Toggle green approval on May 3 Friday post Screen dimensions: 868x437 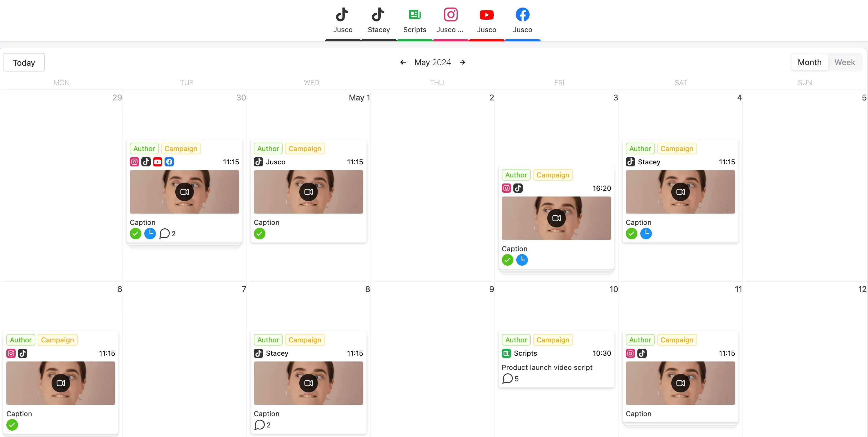point(508,259)
